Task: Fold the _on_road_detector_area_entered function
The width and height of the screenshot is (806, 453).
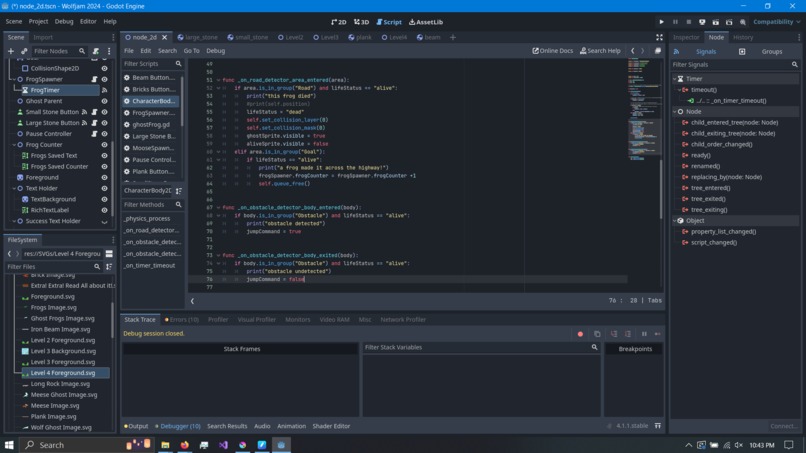Action: point(218,80)
